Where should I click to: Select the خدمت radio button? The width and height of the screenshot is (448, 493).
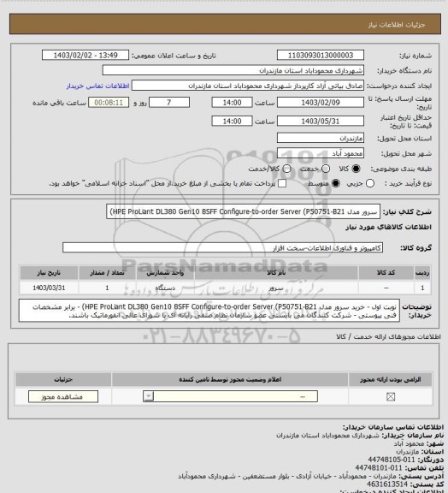pos(326,169)
